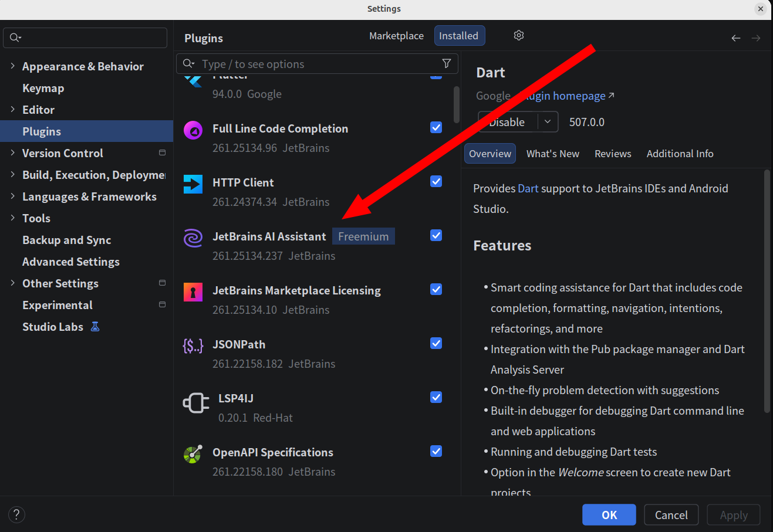Click the OpenAPI Specifications plugin icon
Viewport: 773px width, 532px height.
(193, 454)
